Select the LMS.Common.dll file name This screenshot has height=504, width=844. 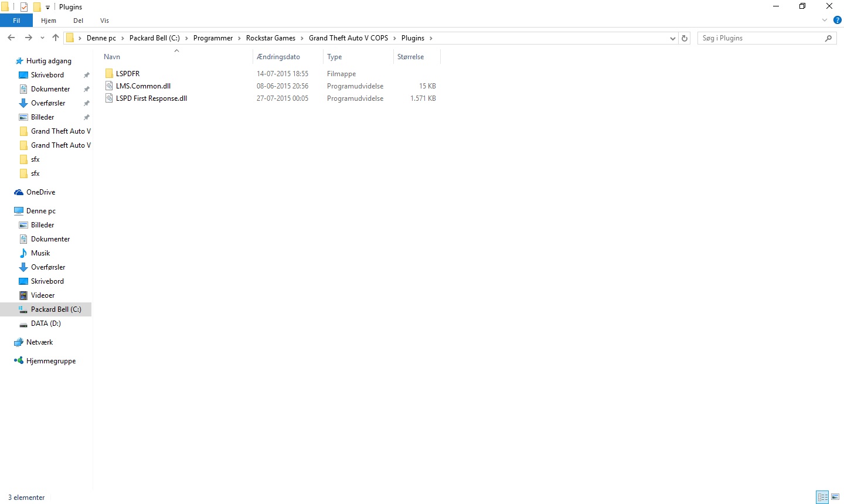[143, 86]
